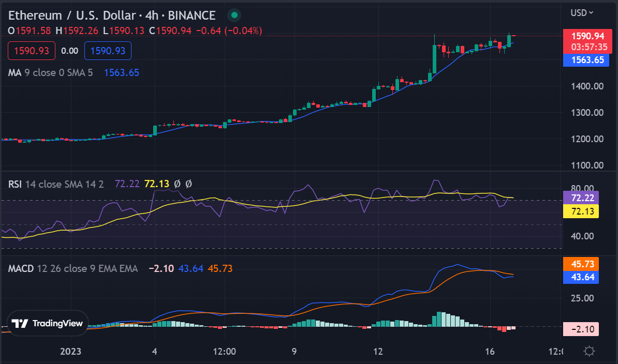
Task: Click the MACD legend value −2.10
Action: pos(161,269)
